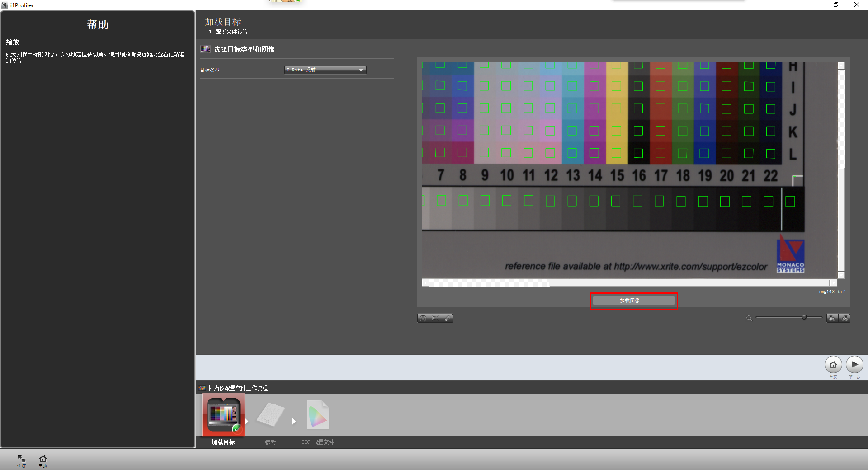Click the zoom slider handle
This screenshot has height=470, width=868.
(804, 318)
